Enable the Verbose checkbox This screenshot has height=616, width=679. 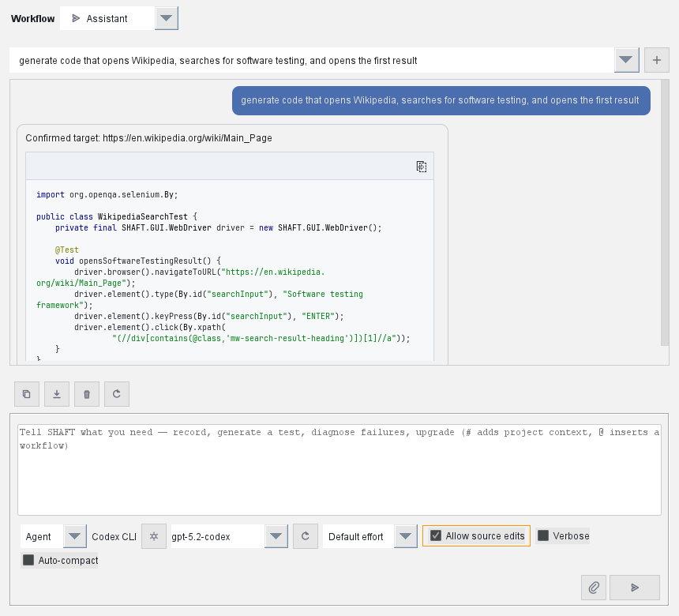click(543, 536)
